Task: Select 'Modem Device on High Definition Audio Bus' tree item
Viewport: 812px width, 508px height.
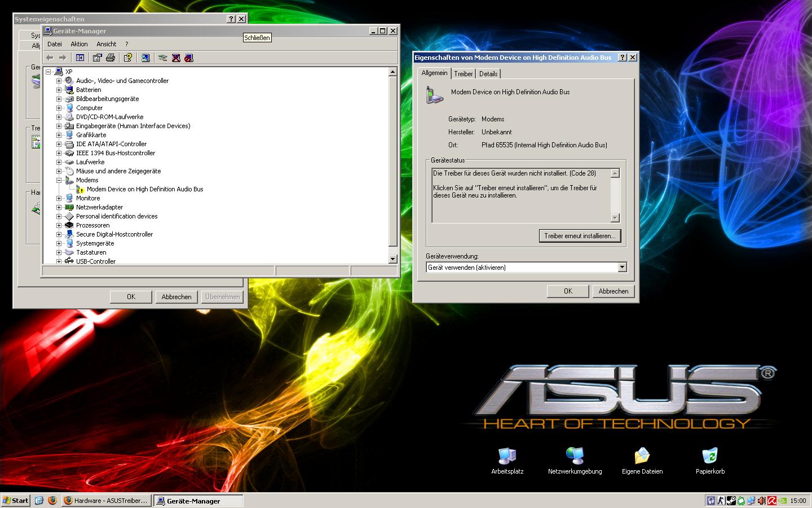Action: point(145,189)
